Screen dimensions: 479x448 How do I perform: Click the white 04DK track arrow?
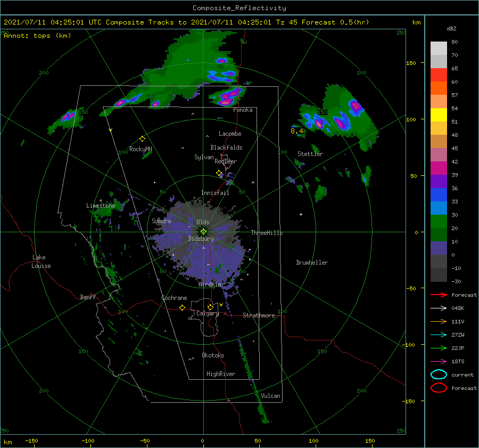[439, 308]
